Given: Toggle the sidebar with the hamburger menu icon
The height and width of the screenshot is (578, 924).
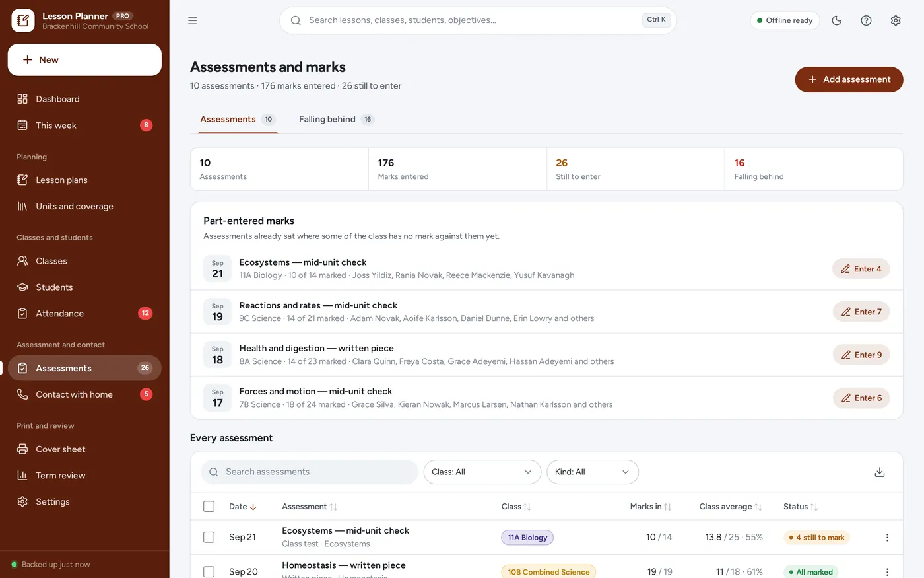Looking at the screenshot, I should 192,20.
